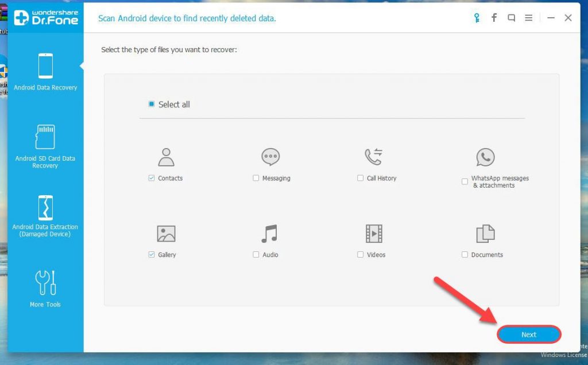
Task: Open the hamburger menu
Action: pyautogui.click(x=528, y=18)
